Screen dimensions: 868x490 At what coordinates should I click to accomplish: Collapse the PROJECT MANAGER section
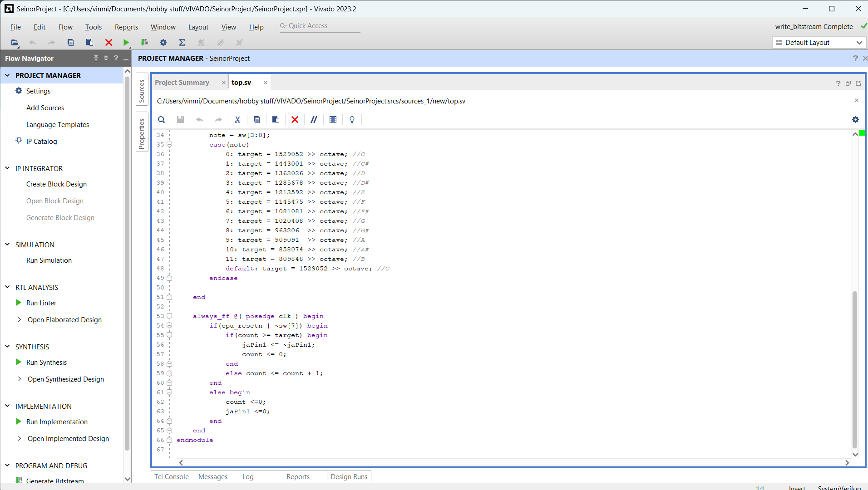(x=7, y=75)
